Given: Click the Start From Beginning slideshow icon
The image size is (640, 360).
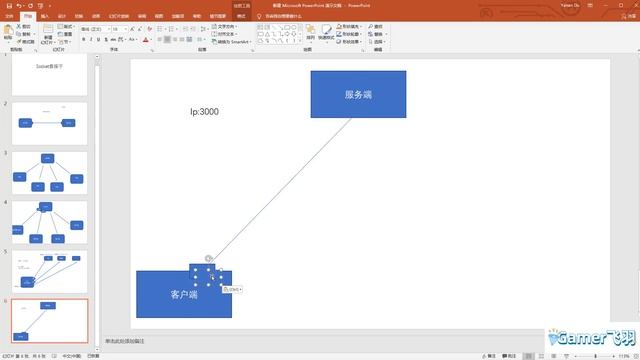Looking at the screenshot, I should pos(40,6).
